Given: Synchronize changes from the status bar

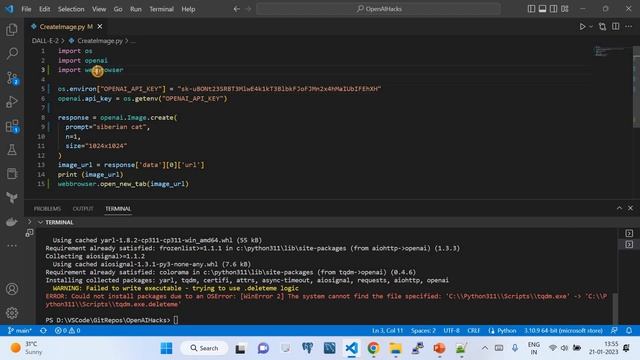Looking at the screenshot, I should [43, 331].
